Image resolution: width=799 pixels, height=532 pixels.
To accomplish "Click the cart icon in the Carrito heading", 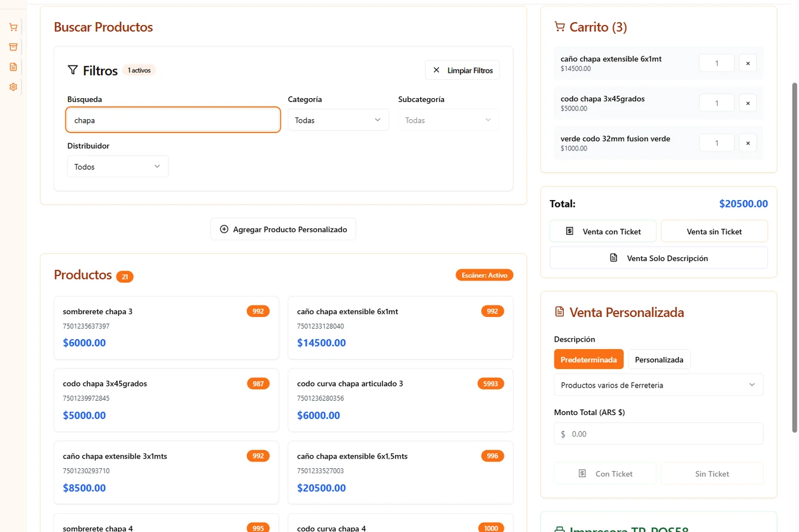I will tap(559, 27).
